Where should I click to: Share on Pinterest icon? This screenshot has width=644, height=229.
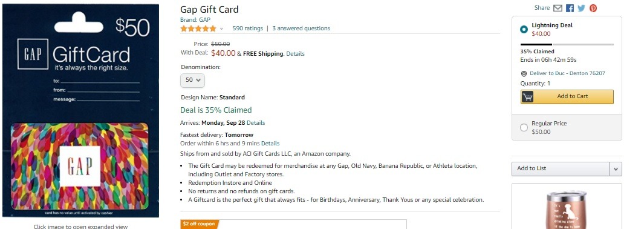coord(593,8)
